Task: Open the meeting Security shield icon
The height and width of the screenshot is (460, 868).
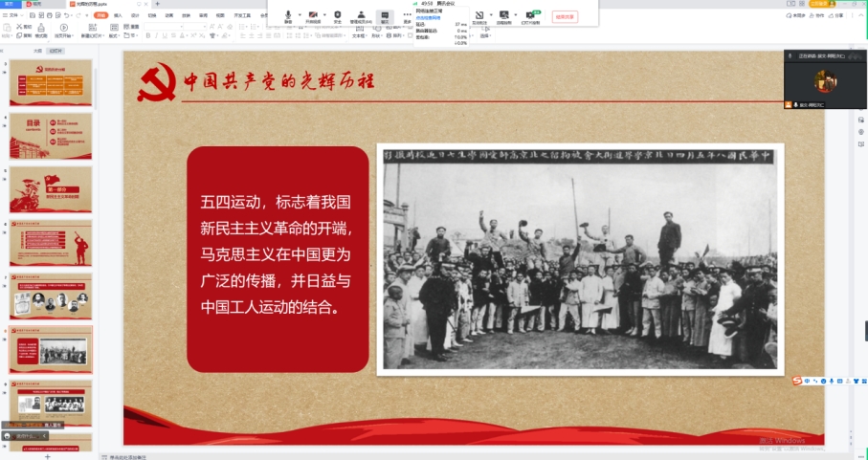Action: point(338,16)
